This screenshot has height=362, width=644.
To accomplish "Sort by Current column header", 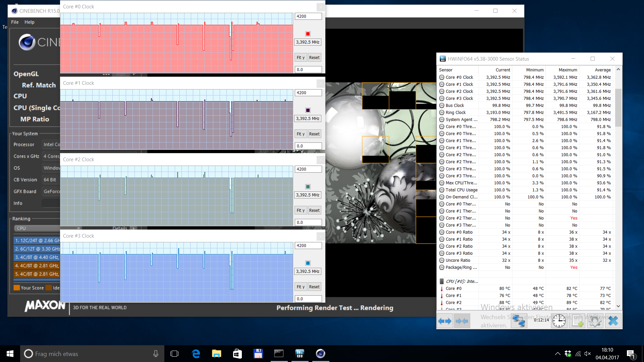I will coord(503,70).
